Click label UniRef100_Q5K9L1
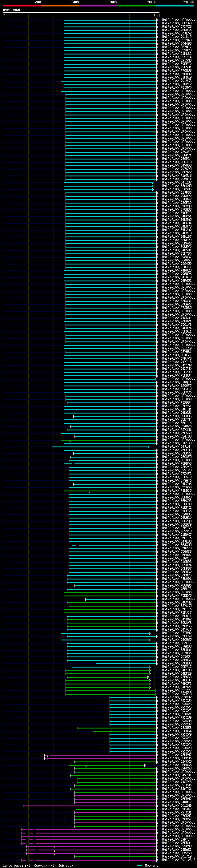 (176, 331)
